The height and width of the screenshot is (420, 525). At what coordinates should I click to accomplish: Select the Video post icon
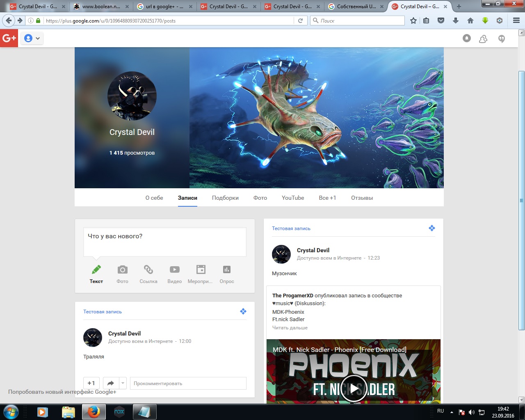tap(174, 270)
